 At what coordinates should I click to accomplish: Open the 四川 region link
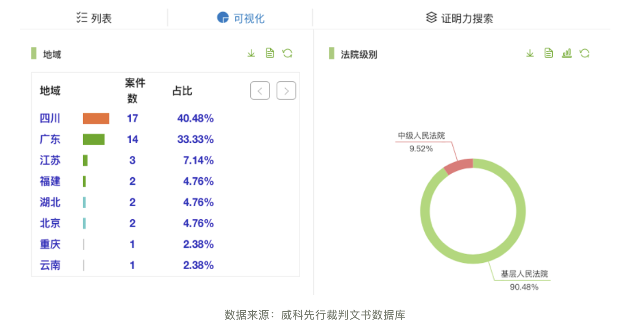(50, 119)
